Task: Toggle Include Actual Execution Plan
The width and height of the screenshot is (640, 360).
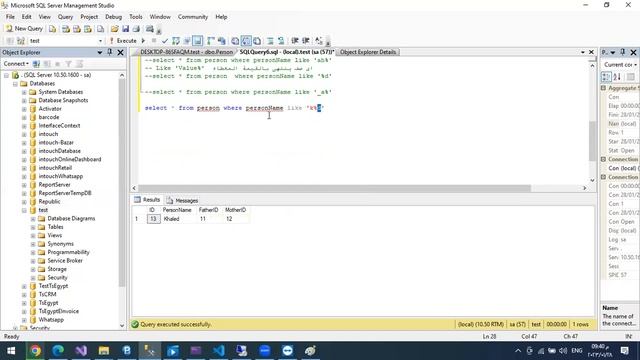Action: coord(211,41)
